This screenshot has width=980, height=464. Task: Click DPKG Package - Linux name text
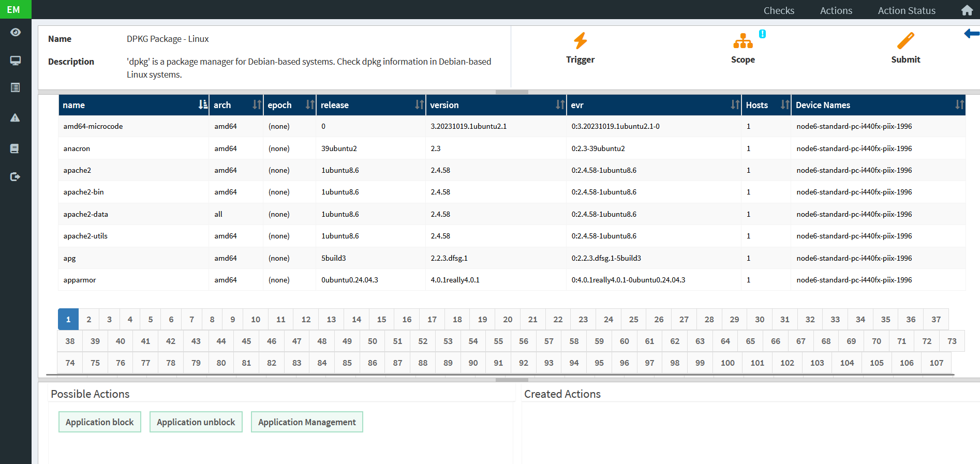click(x=168, y=39)
